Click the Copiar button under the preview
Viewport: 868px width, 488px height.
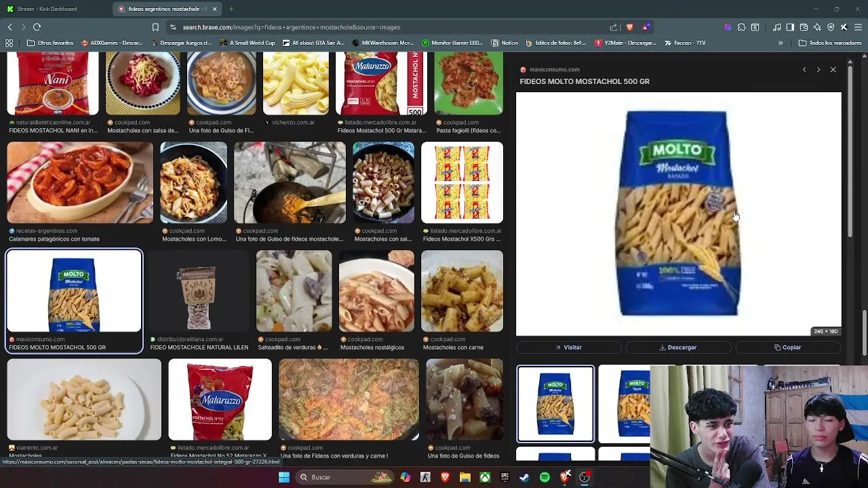click(788, 348)
